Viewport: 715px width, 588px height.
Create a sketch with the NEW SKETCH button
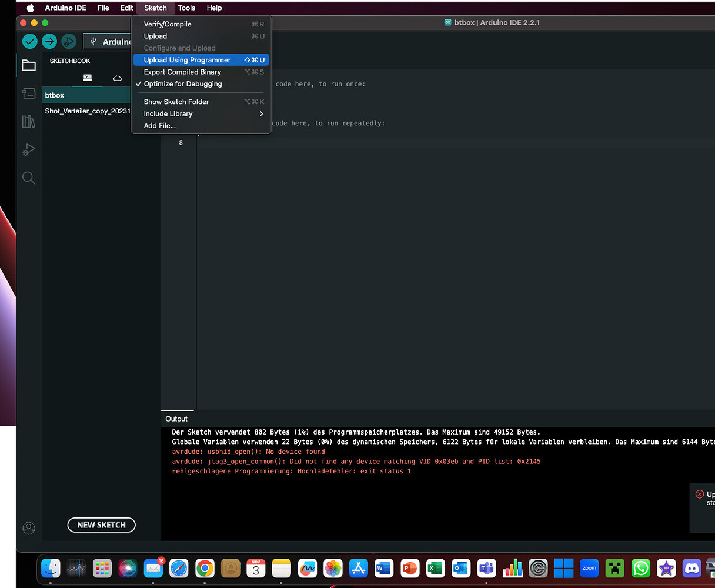click(101, 525)
